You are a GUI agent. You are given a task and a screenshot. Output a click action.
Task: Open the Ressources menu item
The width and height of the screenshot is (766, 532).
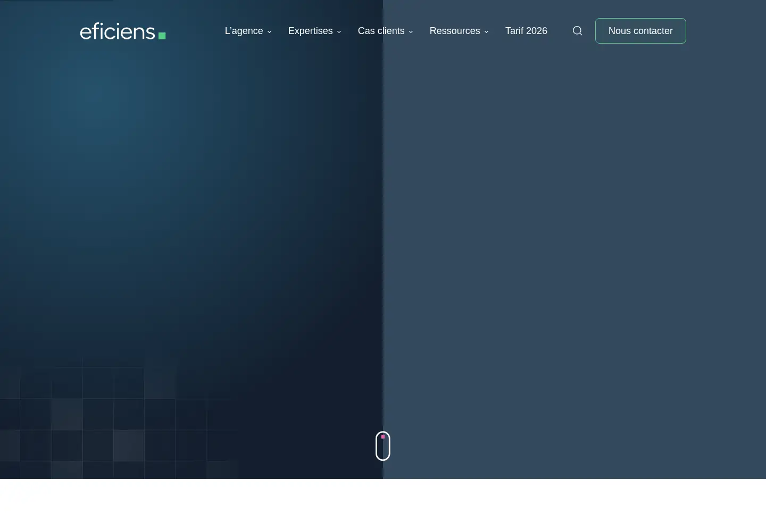(x=455, y=31)
